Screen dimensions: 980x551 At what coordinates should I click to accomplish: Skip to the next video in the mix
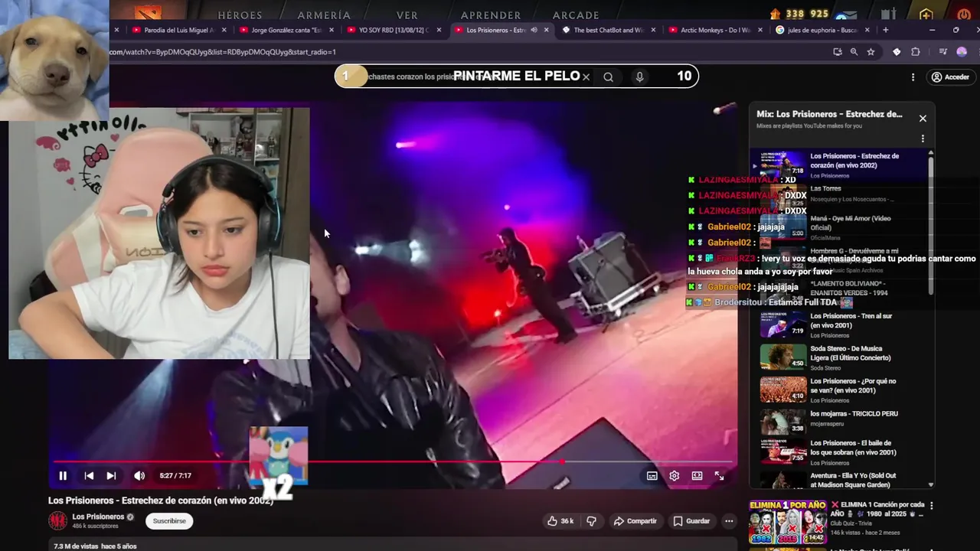pyautogui.click(x=111, y=475)
